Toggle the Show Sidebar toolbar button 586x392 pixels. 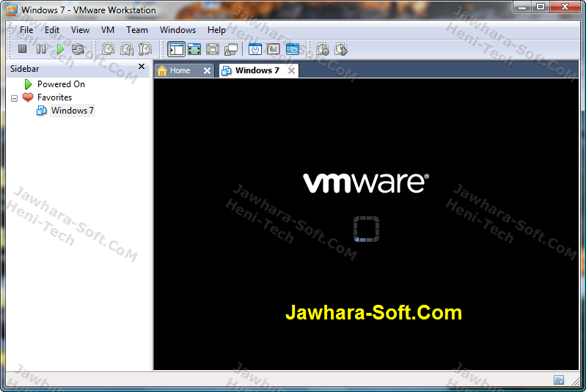177,49
